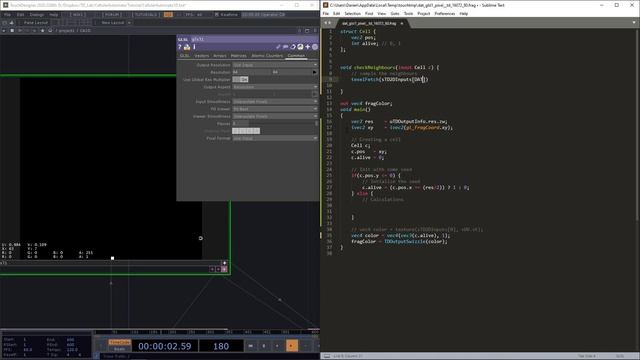Click the copy parameters icon in header
640x360 pixels.
(x=293, y=47)
